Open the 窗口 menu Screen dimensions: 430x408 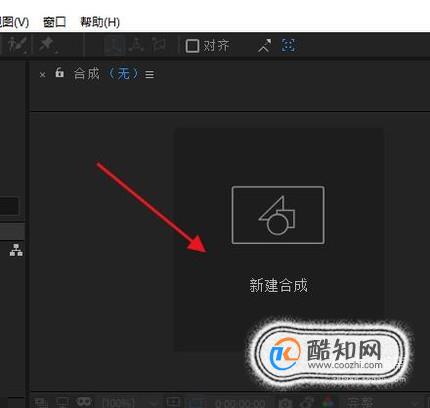click(x=54, y=22)
